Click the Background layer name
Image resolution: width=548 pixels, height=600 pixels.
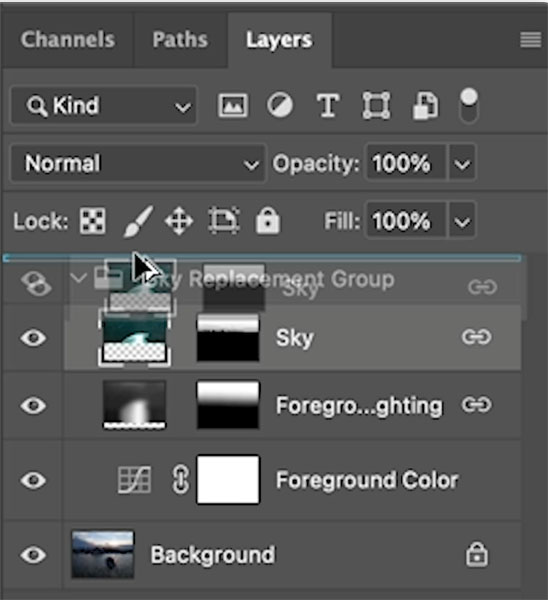213,555
